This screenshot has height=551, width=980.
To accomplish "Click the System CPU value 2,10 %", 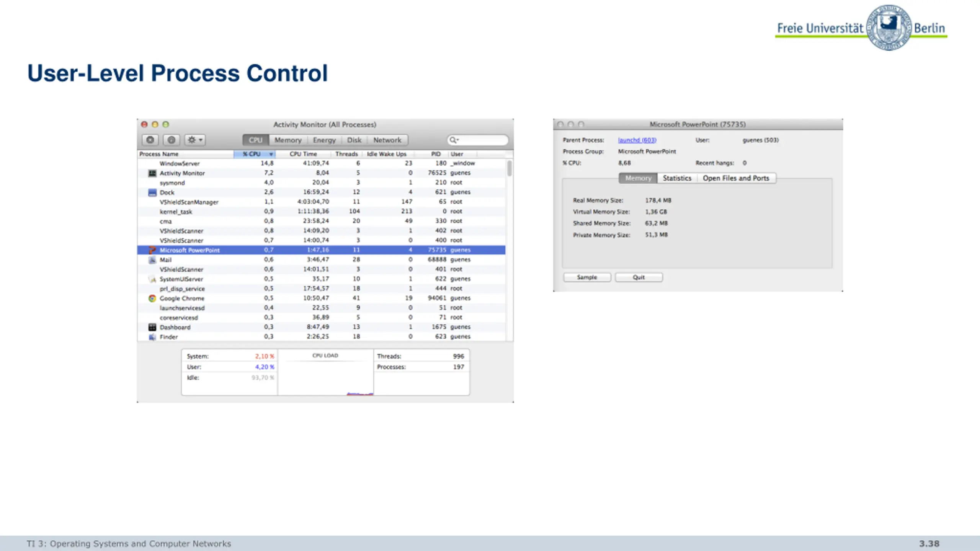I will pyautogui.click(x=265, y=356).
